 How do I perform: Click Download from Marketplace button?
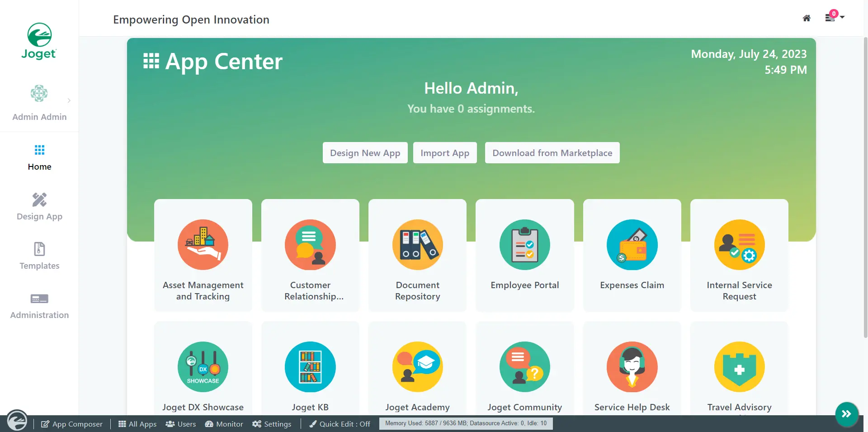tap(552, 153)
